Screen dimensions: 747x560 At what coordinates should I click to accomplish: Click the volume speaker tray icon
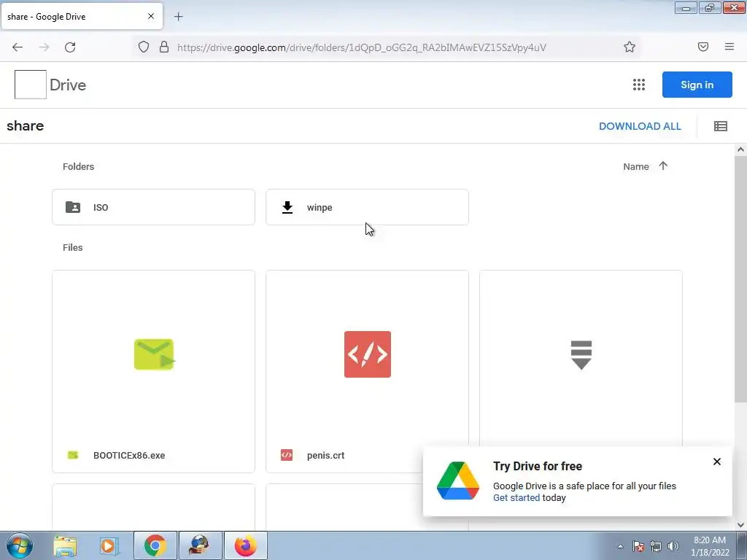pyautogui.click(x=673, y=546)
